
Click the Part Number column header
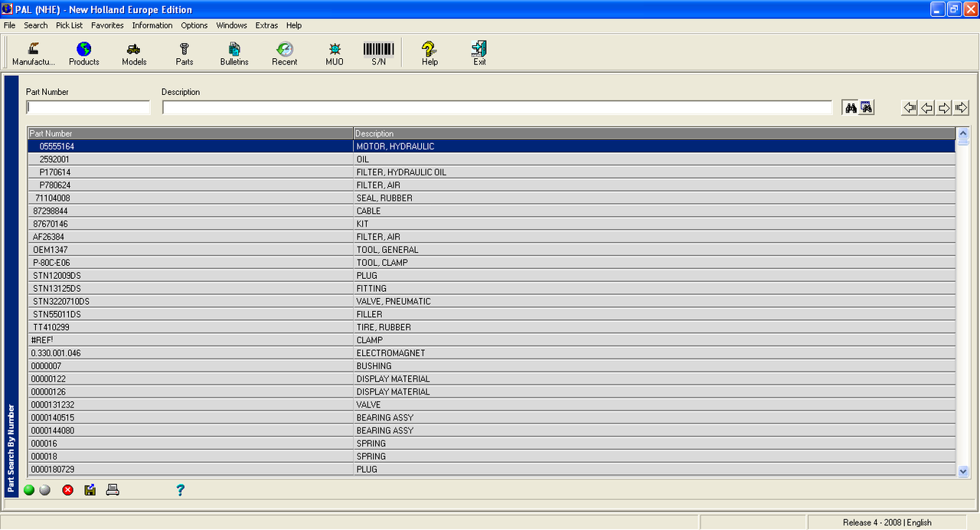[x=191, y=133]
